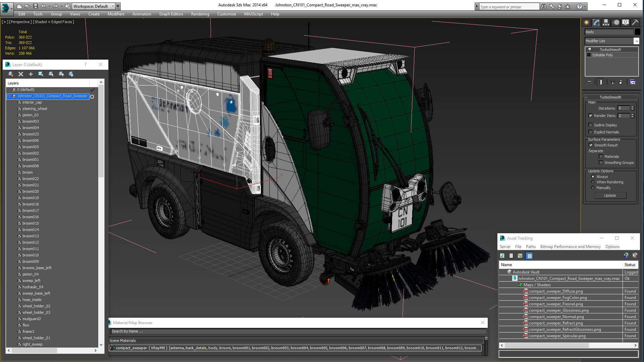Click the Open File folder icon

[x=27, y=6]
